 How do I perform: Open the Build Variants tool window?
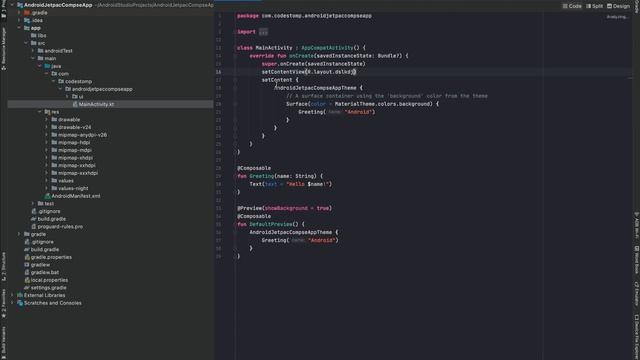point(4,342)
